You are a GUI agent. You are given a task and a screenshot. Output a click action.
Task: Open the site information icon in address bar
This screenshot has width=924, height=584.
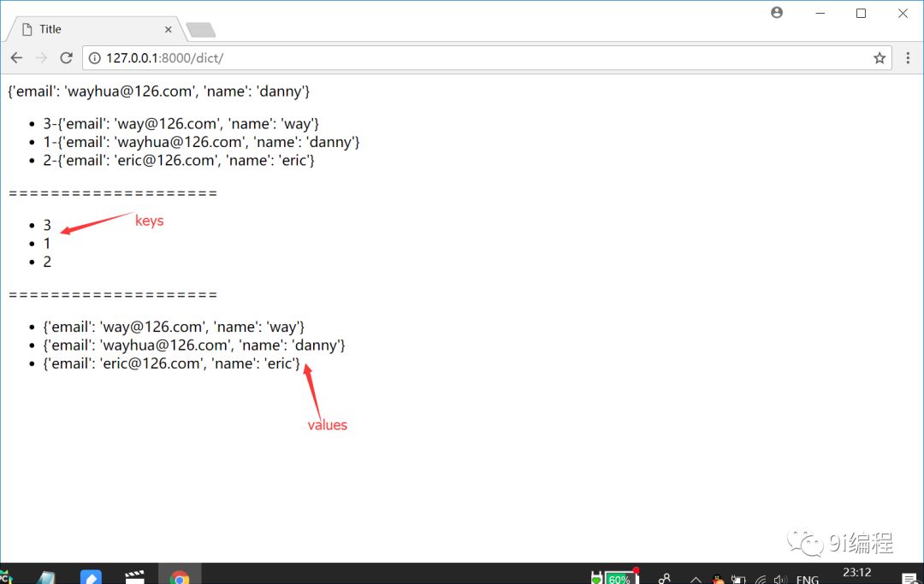point(94,57)
